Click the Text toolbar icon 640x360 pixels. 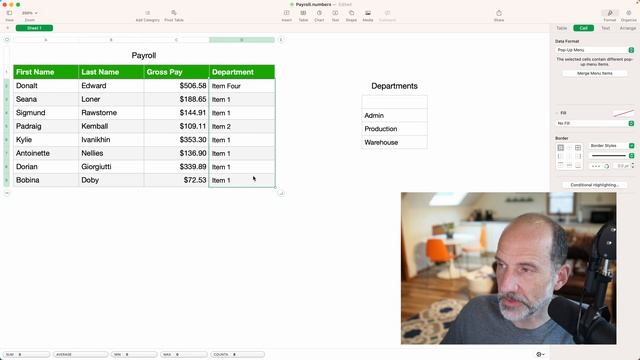click(335, 13)
